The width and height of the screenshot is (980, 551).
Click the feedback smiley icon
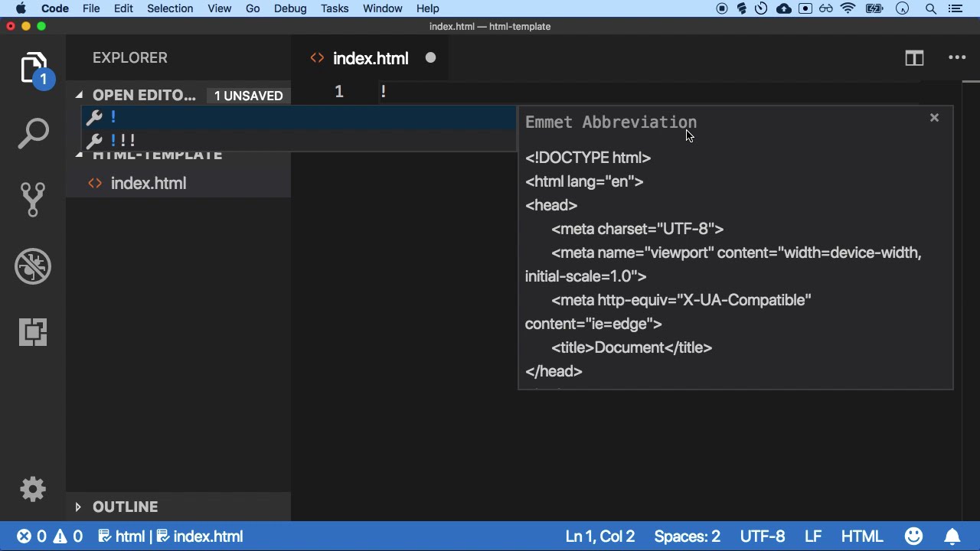913,536
